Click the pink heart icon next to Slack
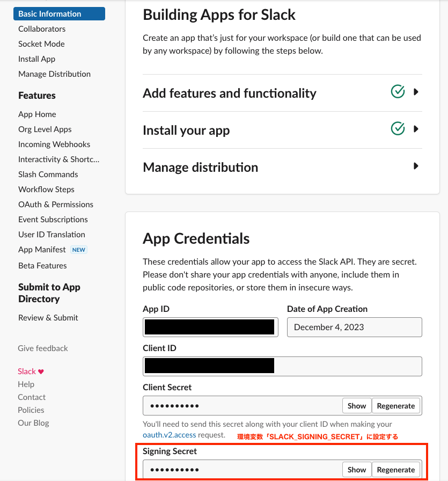This screenshot has width=448, height=481. pyautogui.click(x=41, y=372)
